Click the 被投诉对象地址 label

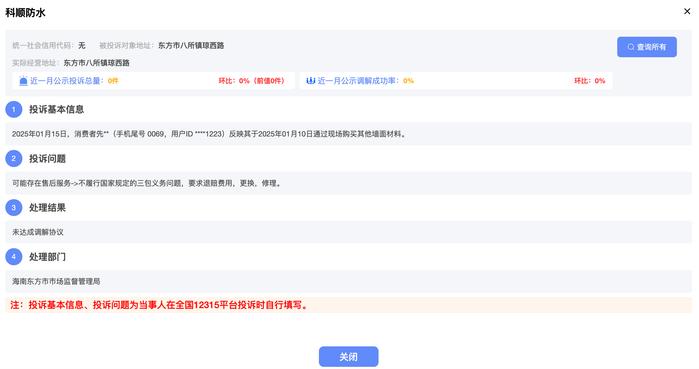126,45
